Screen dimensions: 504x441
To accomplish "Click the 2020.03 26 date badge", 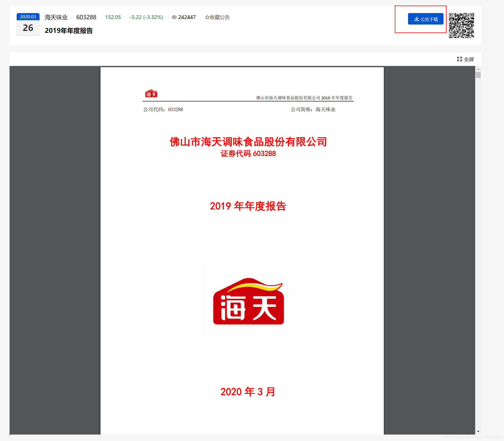I will tap(28, 24).
